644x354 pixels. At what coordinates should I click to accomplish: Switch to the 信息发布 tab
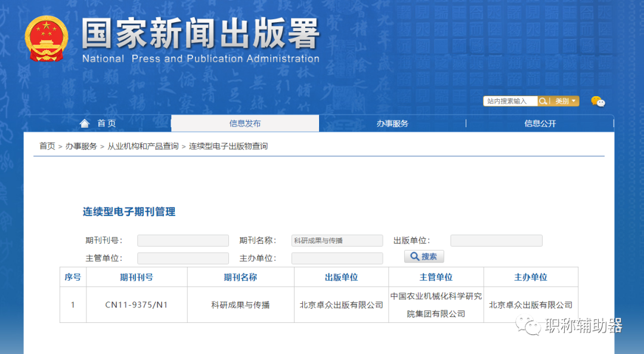click(x=244, y=123)
